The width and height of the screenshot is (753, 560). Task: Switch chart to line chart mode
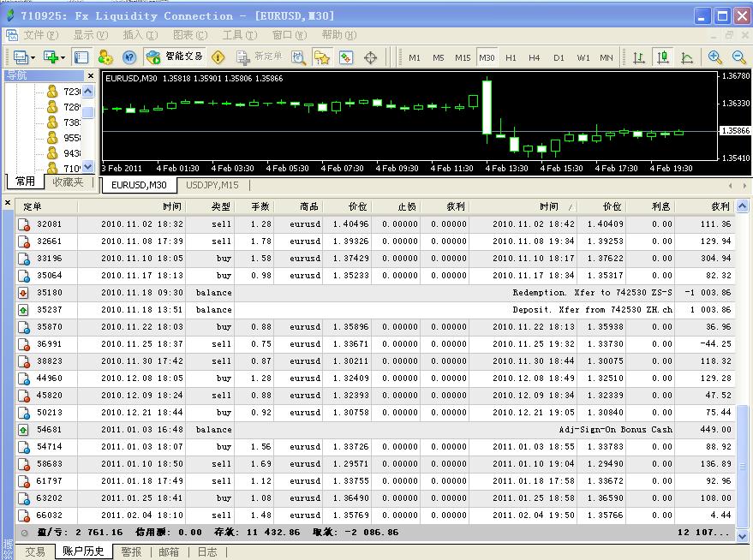coord(687,57)
